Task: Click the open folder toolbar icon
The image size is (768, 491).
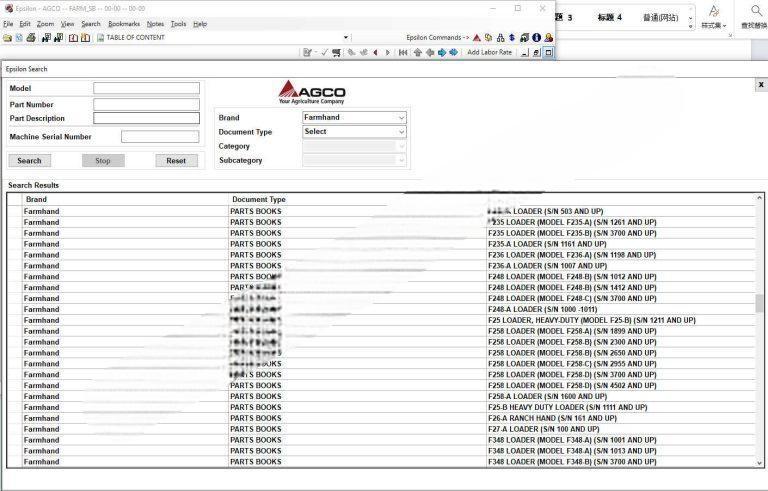Action: [7, 38]
